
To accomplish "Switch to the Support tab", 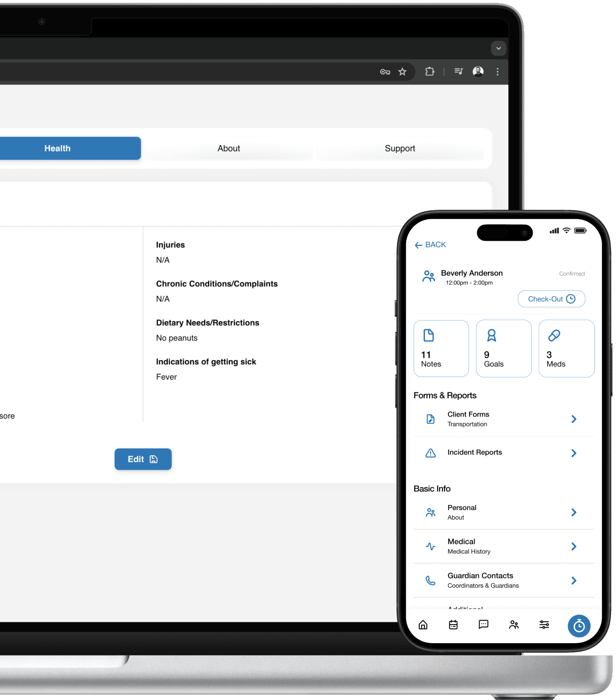I will (400, 148).
